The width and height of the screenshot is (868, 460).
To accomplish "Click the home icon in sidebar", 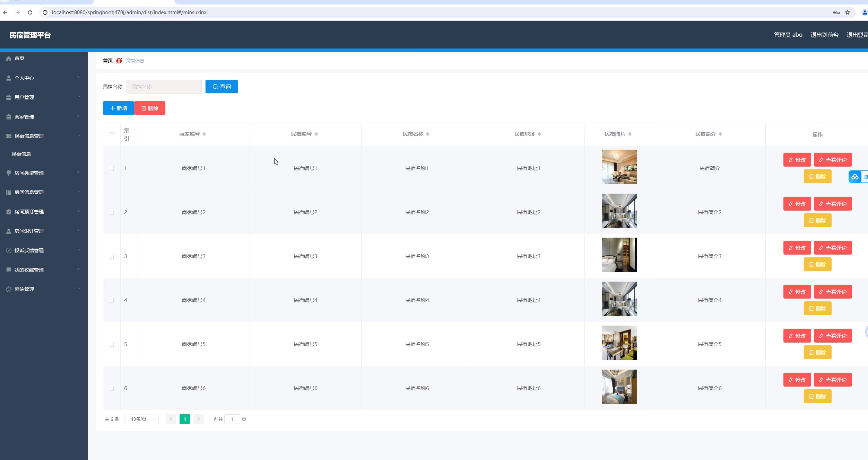I will point(9,59).
